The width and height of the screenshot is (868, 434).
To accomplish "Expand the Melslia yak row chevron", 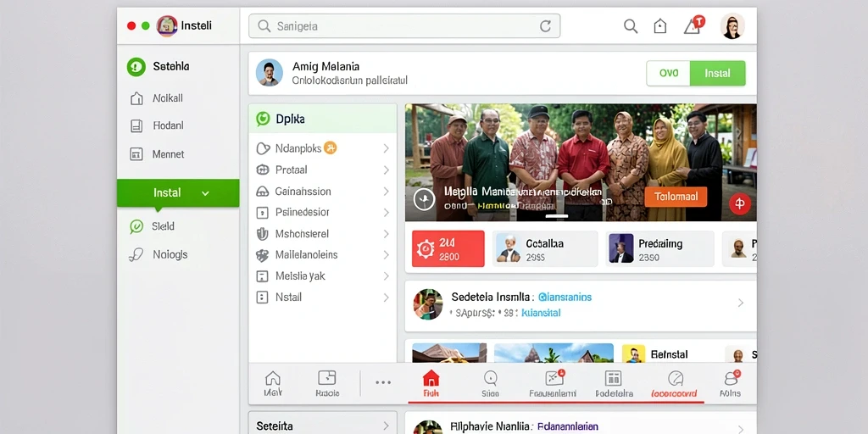I will 386,276.
